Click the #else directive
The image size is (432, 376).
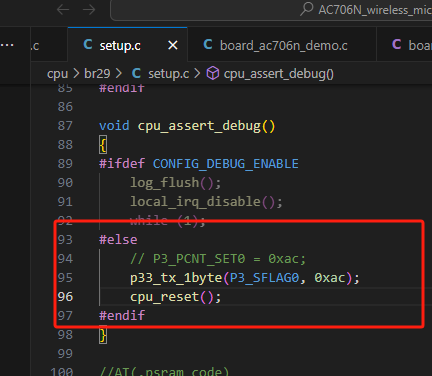point(118,240)
